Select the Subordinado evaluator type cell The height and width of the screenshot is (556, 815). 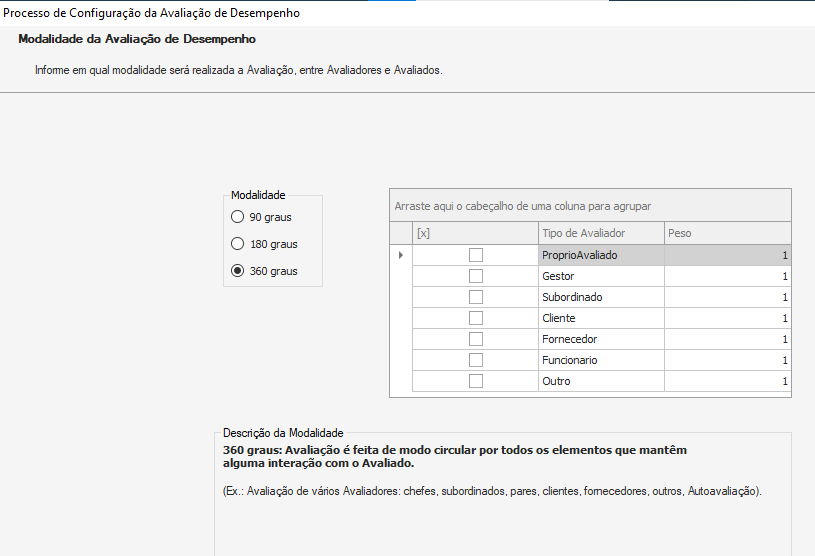click(x=600, y=297)
